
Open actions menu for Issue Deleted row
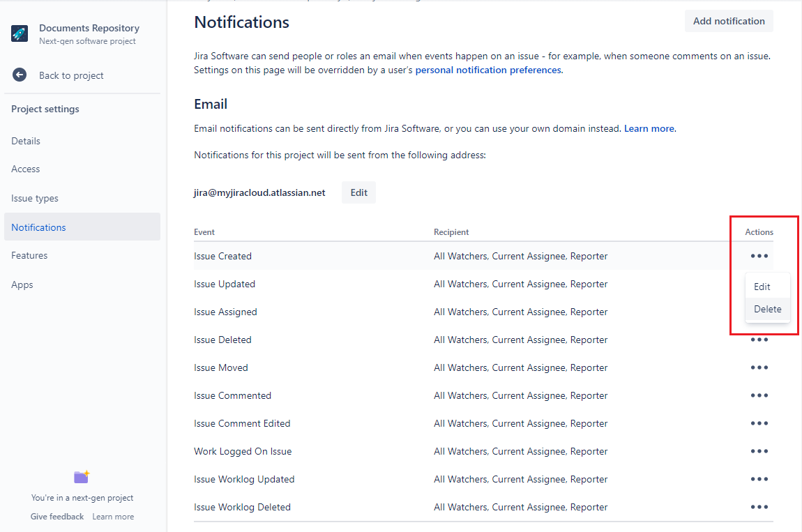759,340
